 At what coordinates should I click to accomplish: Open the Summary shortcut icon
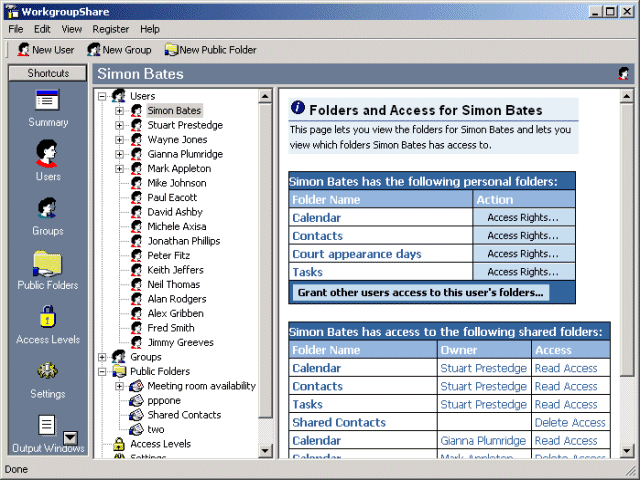47,100
